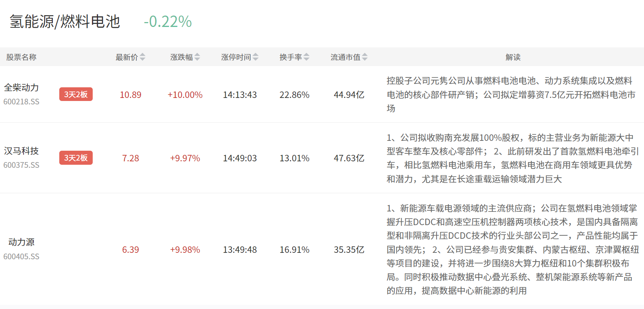Screen dimensions: 644x309
Task: Sort by 流通市值 using the arrow icon
Action: click(365, 57)
